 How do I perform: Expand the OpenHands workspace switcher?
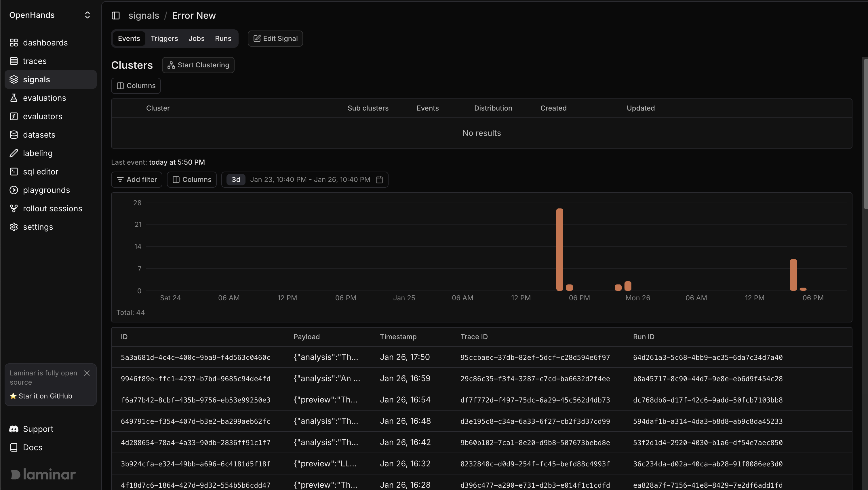[87, 15]
